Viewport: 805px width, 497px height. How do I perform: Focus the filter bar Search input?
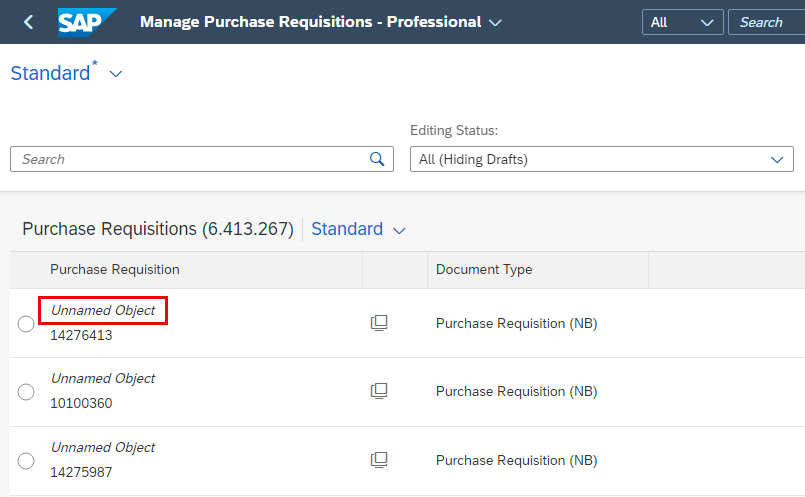202,159
